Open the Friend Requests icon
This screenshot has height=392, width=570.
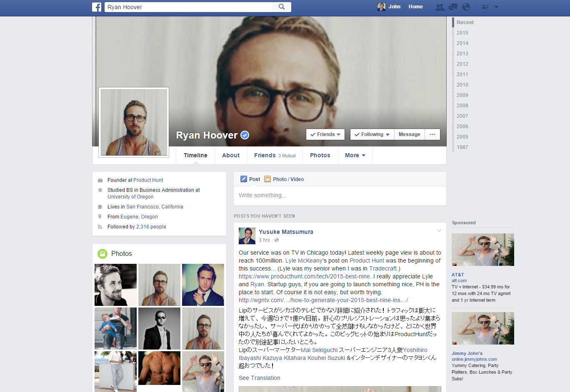(440, 7)
